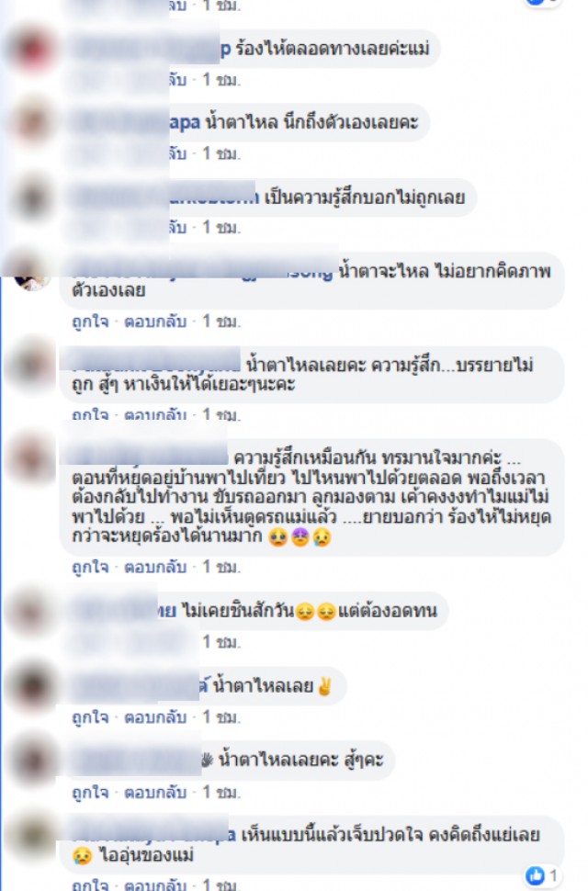Open the '1 ชม.' timestamp under 'ร้องไห้ตลอดทางเลยค่ะแม่'

(221, 80)
